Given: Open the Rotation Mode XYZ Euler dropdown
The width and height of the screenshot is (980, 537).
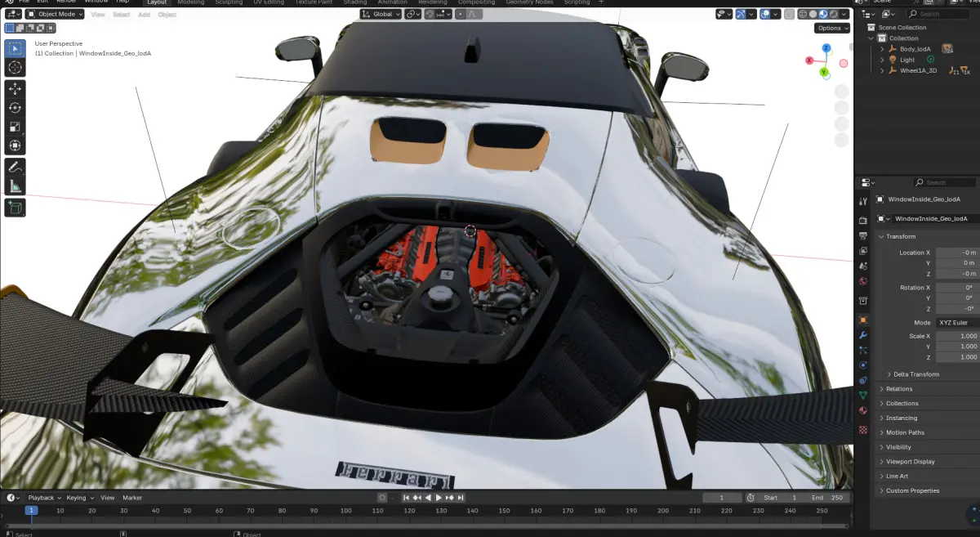Looking at the screenshot, I should tap(957, 323).
